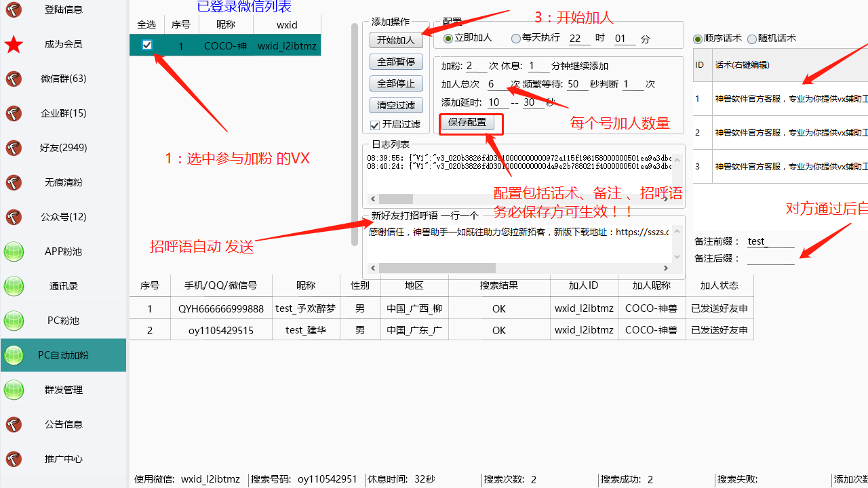Open 公众号(12) in the sidebar
Screen dimensions: 868x488
(14, 217)
